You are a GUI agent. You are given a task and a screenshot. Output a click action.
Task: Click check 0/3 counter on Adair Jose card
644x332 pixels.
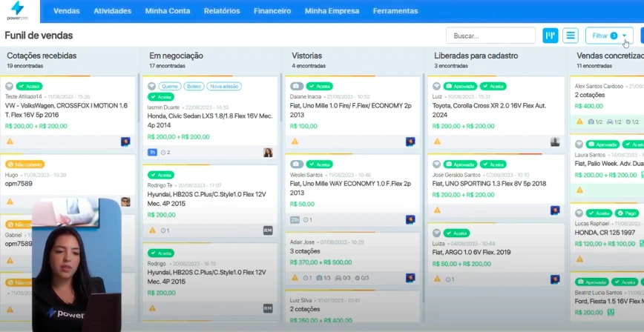362,278
